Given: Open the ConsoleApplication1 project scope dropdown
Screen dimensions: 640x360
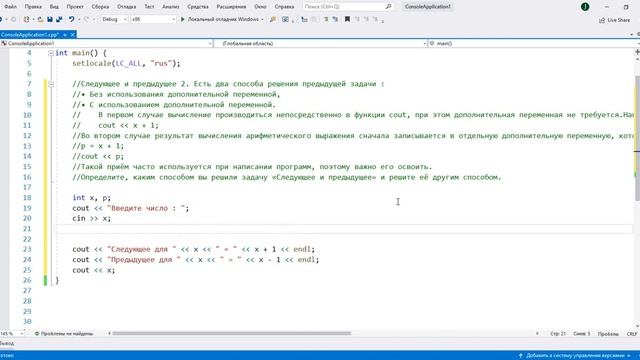Looking at the screenshot, I should click(107, 43).
